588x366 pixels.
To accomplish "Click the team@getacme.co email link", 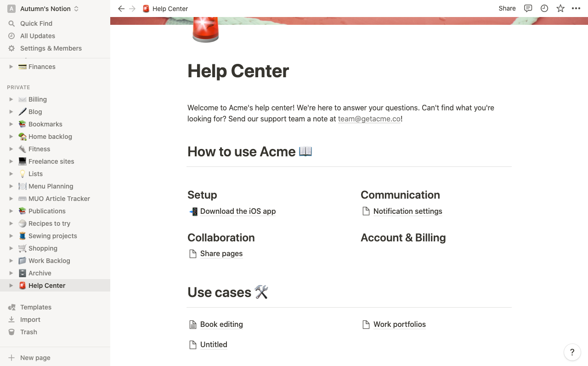I will pos(369,119).
